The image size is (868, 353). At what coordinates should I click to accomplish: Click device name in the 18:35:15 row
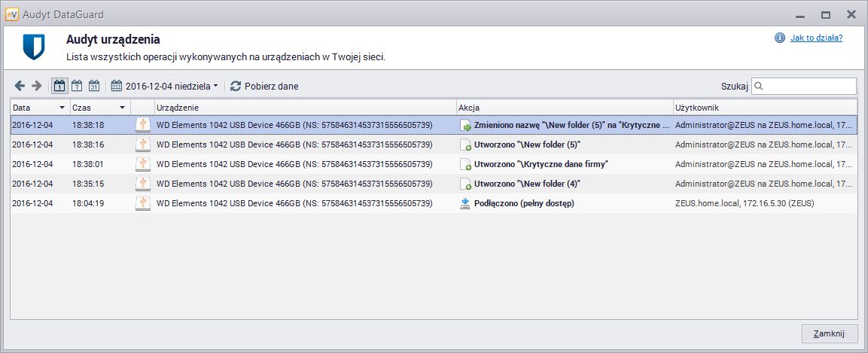294,184
